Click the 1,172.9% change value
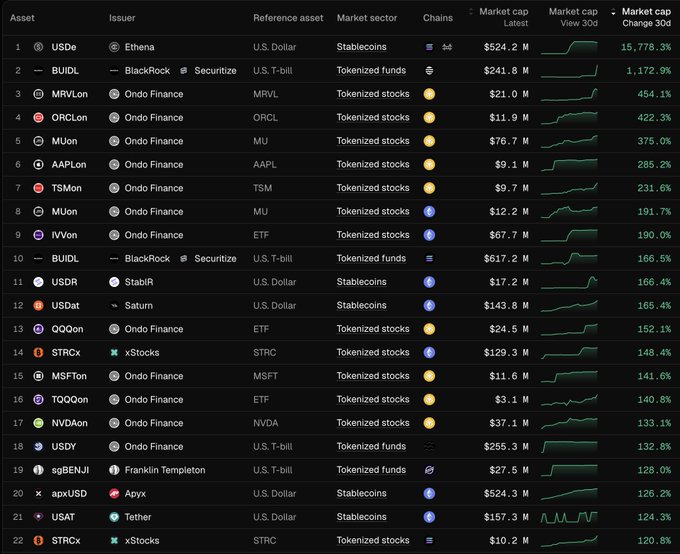680x554 pixels. 648,70
